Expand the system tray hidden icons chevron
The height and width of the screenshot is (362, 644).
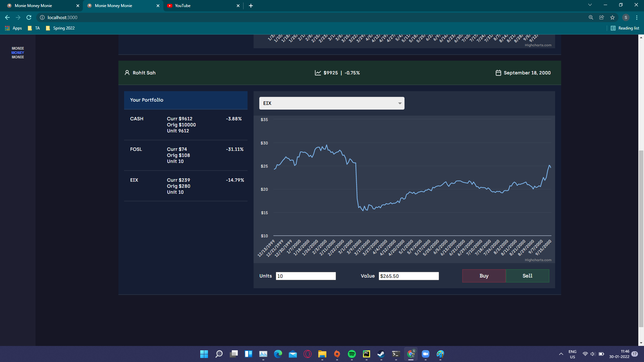coord(561,354)
